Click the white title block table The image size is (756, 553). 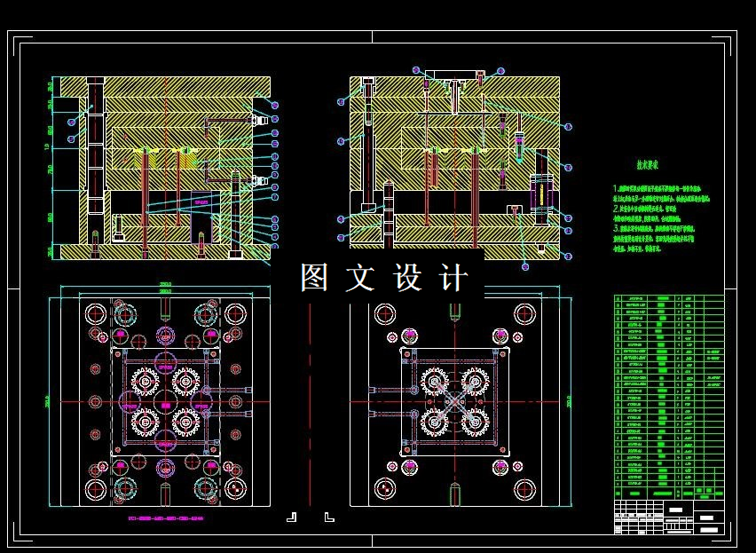pos(669,517)
